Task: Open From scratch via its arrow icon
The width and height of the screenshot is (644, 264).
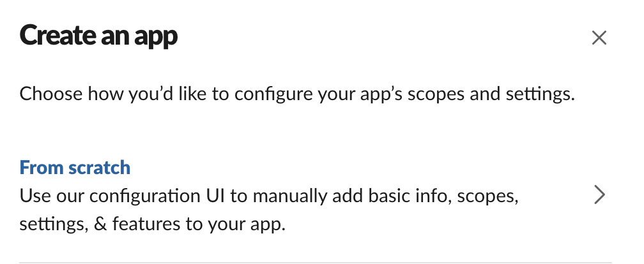Action: (x=599, y=195)
